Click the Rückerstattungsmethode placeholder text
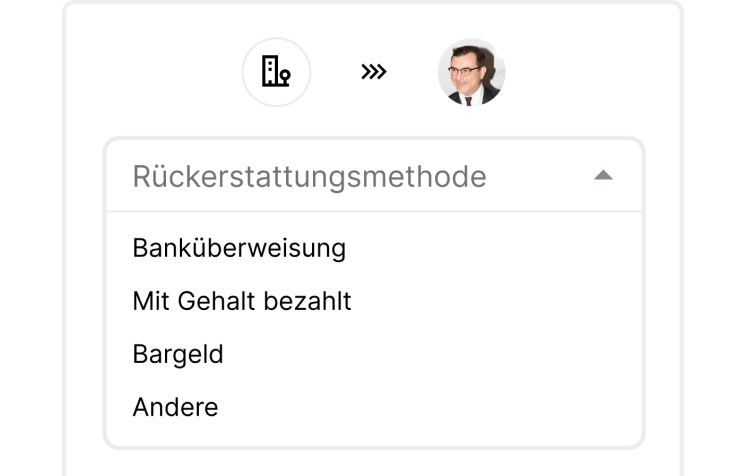746x476 pixels. [309, 177]
